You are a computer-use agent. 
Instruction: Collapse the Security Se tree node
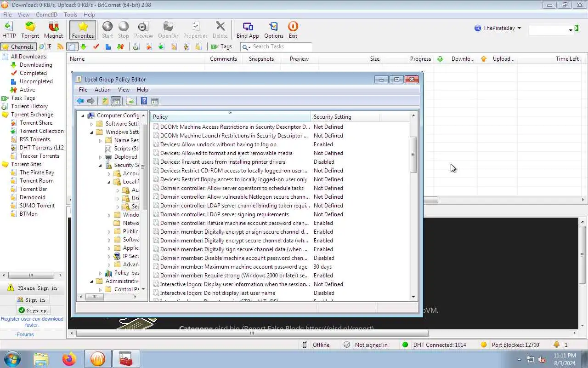[x=100, y=165]
